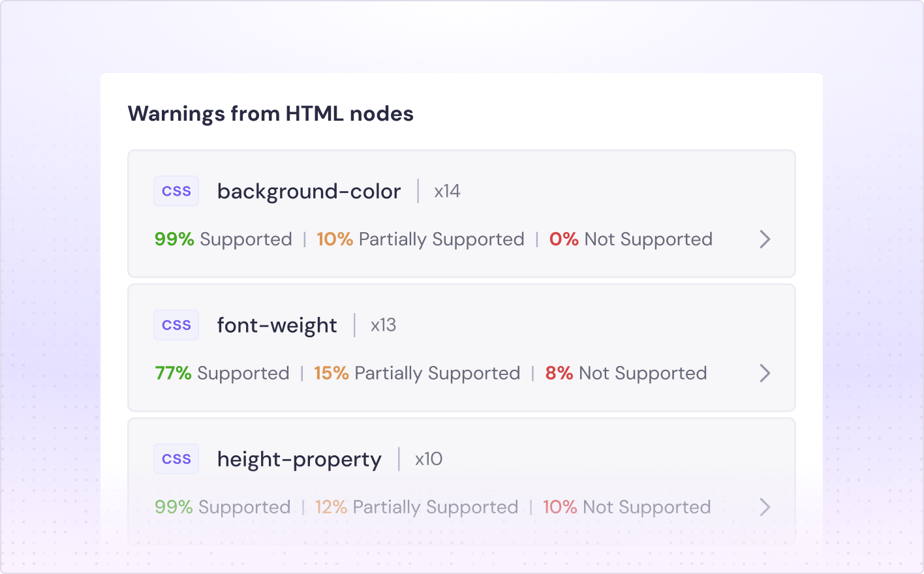Image resolution: width=924 pixels, height=574 pixels.
Task: Open the font-weight property title
Action: (277, 325)
